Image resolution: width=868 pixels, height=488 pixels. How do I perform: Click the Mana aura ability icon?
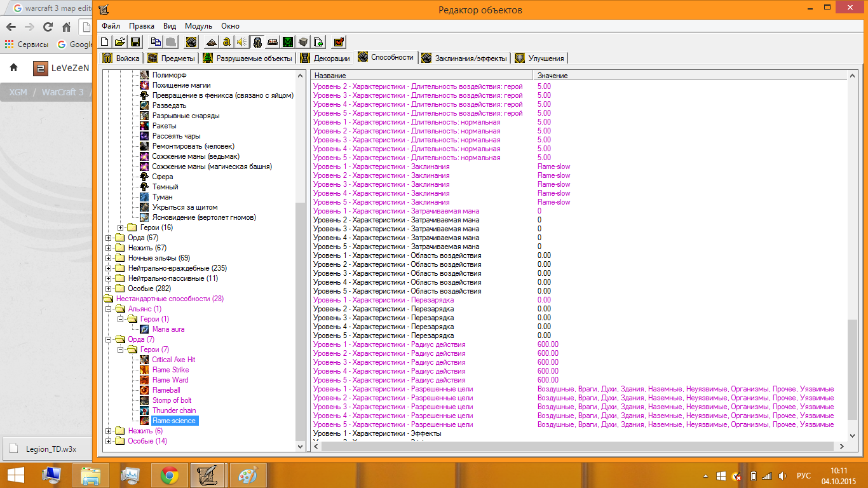coord(144,329)
